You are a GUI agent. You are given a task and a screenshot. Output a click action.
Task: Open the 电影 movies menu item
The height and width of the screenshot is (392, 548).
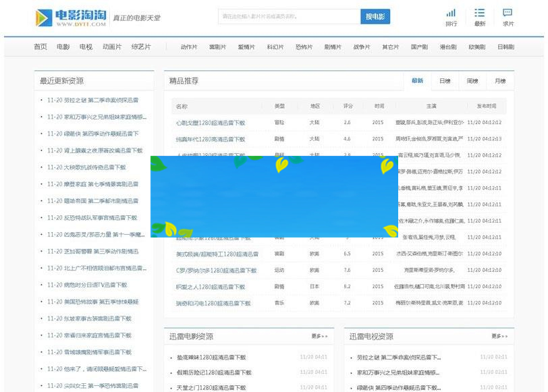point(61,47)
